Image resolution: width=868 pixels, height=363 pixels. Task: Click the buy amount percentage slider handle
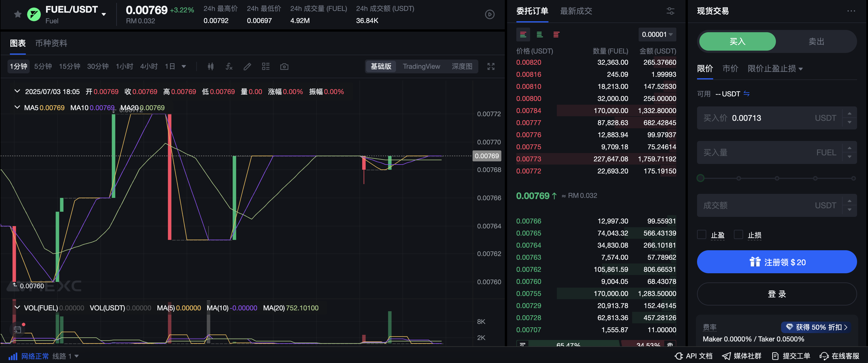click(701, 178)
